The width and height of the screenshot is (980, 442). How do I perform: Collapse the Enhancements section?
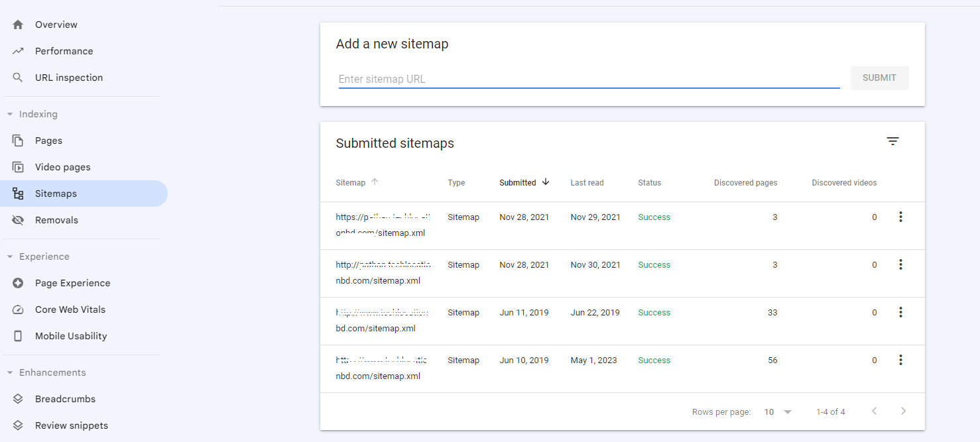[10, 372]
